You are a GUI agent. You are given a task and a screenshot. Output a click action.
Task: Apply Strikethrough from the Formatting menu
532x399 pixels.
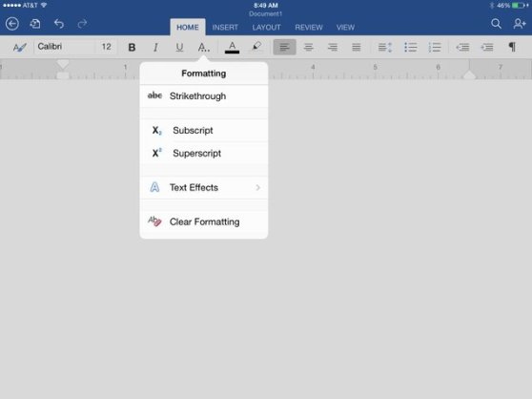[204, 96]
